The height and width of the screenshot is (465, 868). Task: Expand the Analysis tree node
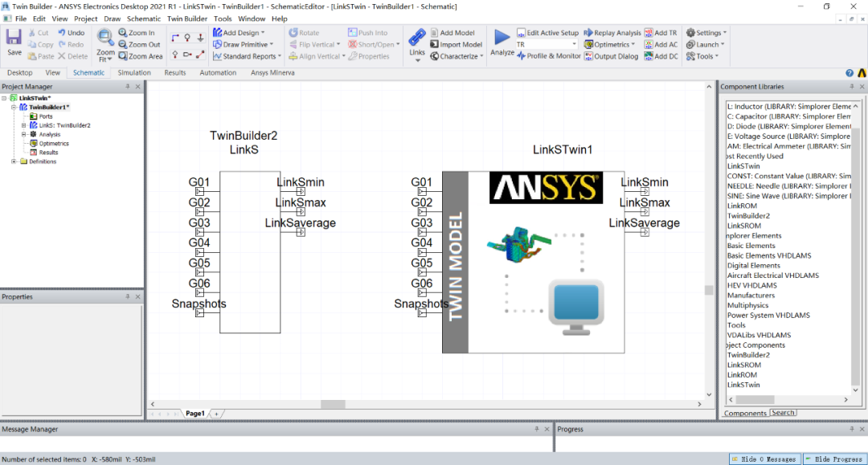(x=23, y=134)
